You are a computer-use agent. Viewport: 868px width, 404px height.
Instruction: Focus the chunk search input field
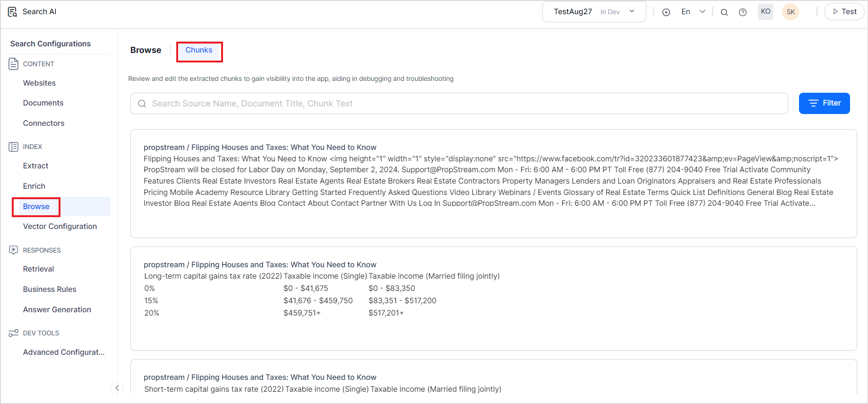point(458,104)
